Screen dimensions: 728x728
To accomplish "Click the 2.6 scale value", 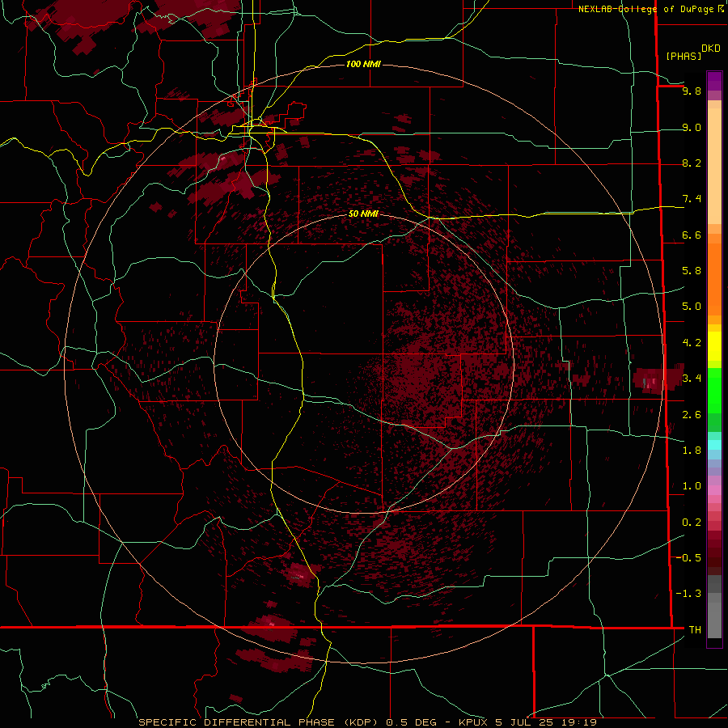I will click(692, 414).
